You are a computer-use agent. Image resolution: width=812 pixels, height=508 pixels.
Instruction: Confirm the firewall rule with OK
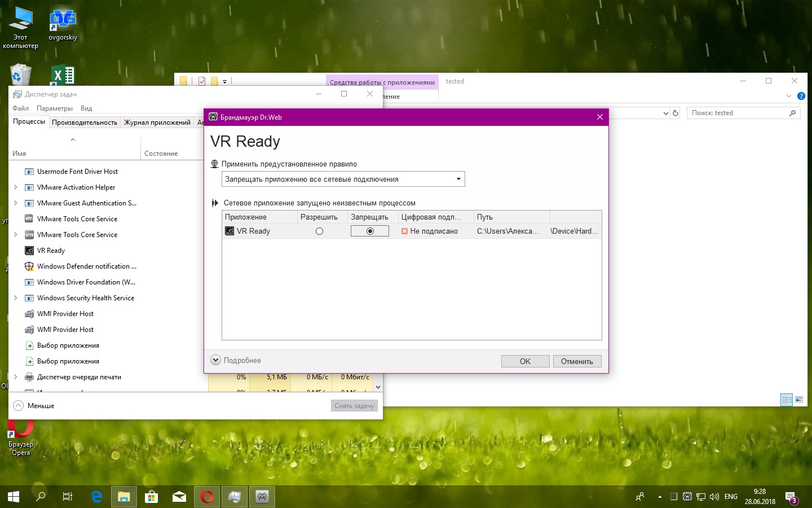[525, 361]
